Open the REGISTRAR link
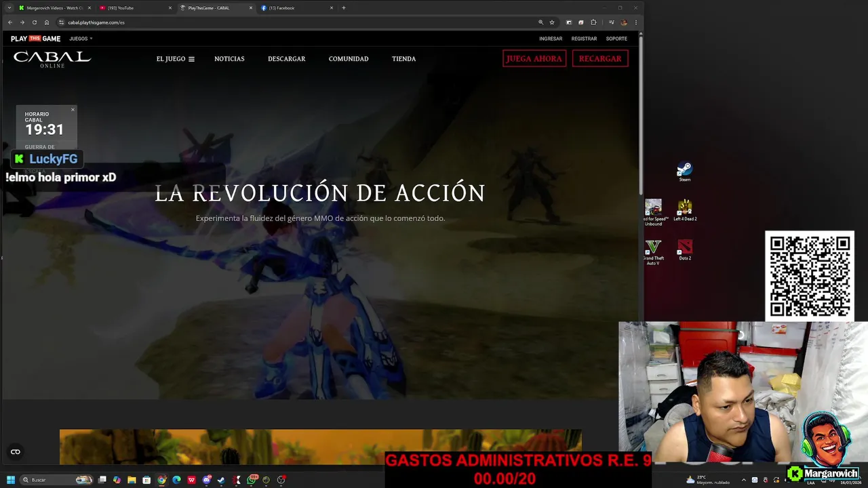This screenshot has width=868, height=488. (x=584, y=39)
